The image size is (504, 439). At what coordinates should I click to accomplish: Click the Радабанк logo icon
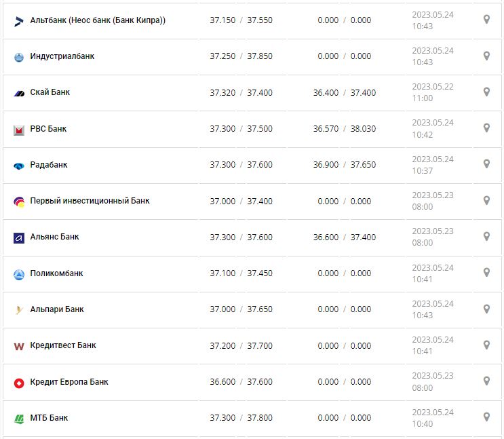pyautogui.click(x=19, y=166)
